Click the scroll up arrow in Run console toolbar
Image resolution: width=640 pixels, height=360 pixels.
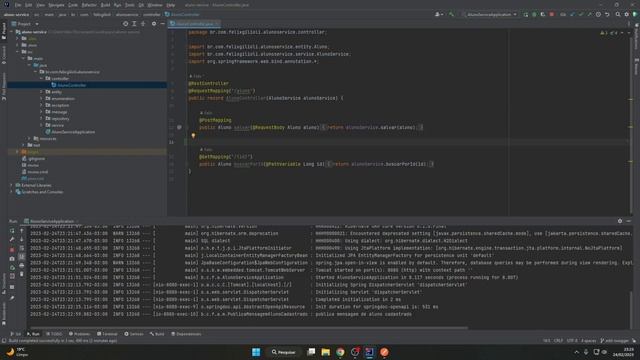[x=22, y=231]
